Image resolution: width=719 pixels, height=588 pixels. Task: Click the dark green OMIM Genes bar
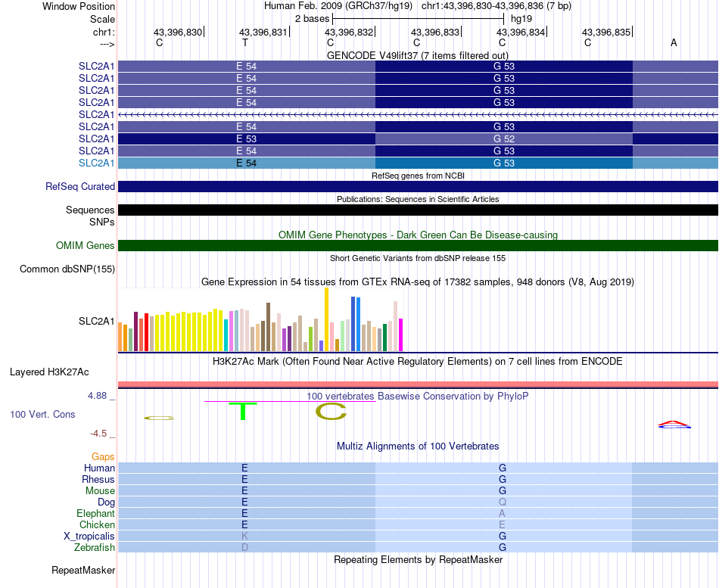(418, 245)
